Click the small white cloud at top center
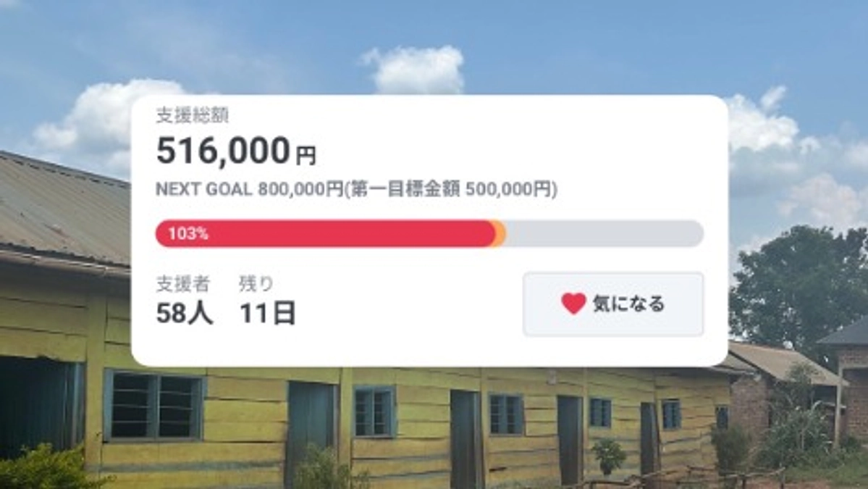 coord(415,69)
